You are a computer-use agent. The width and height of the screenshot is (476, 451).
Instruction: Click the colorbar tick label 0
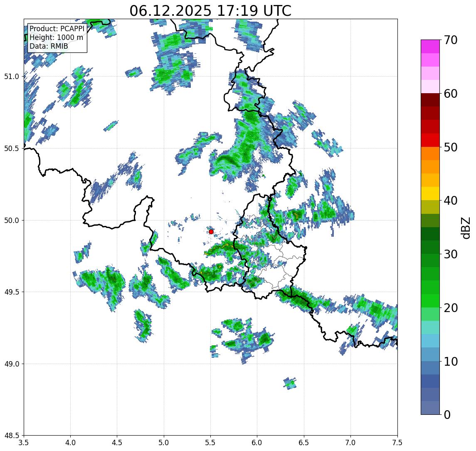click(x=447, y=414)
